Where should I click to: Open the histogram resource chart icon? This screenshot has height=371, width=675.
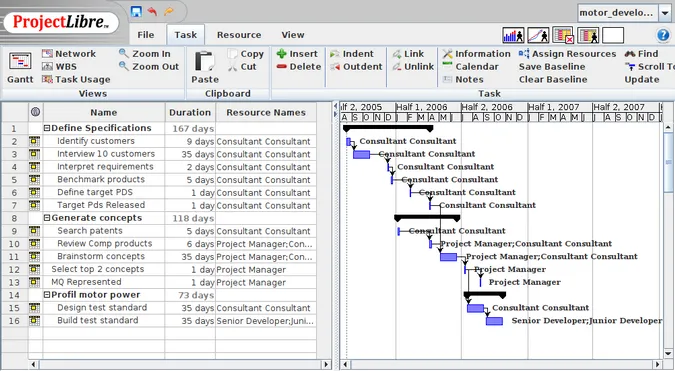513,35
